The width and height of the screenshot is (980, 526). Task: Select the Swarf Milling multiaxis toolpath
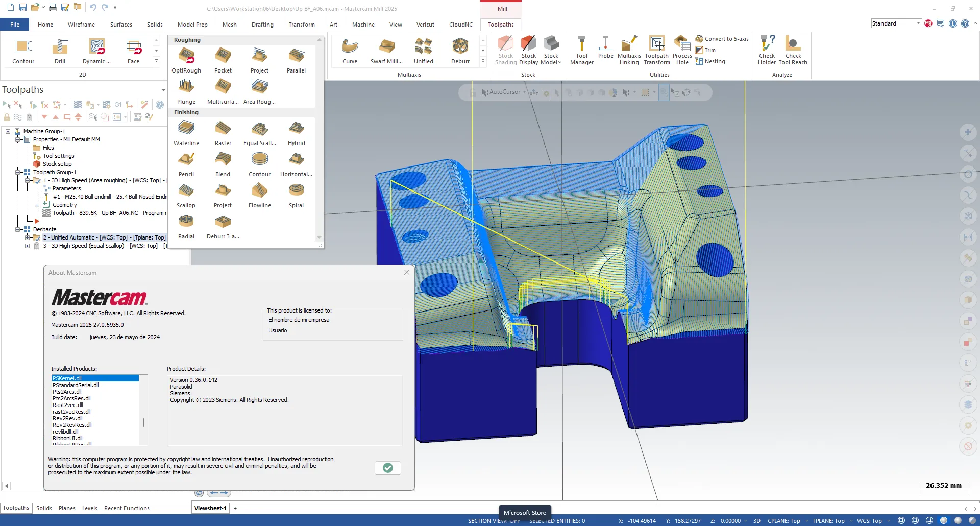point(387,52)
